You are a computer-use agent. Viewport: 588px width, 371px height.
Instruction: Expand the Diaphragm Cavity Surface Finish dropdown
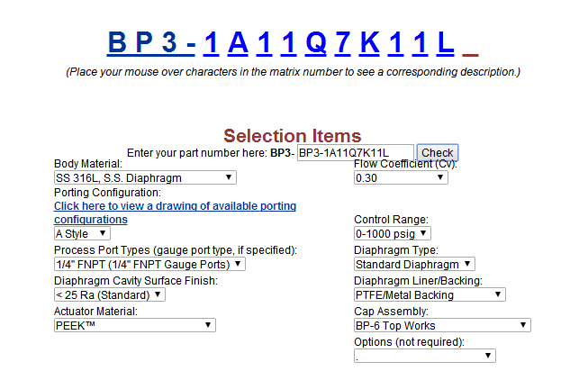pyautogui.click(x=110, y=294)
